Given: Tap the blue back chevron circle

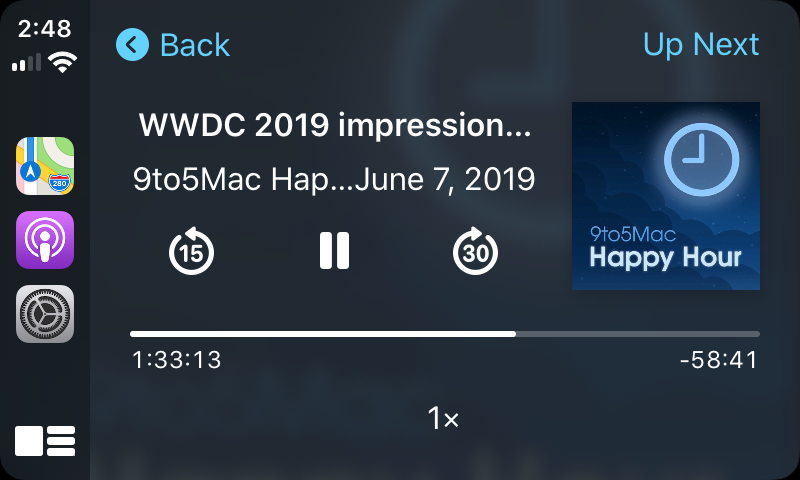Looking at the screenshot, I should click(x=132, y=45).
